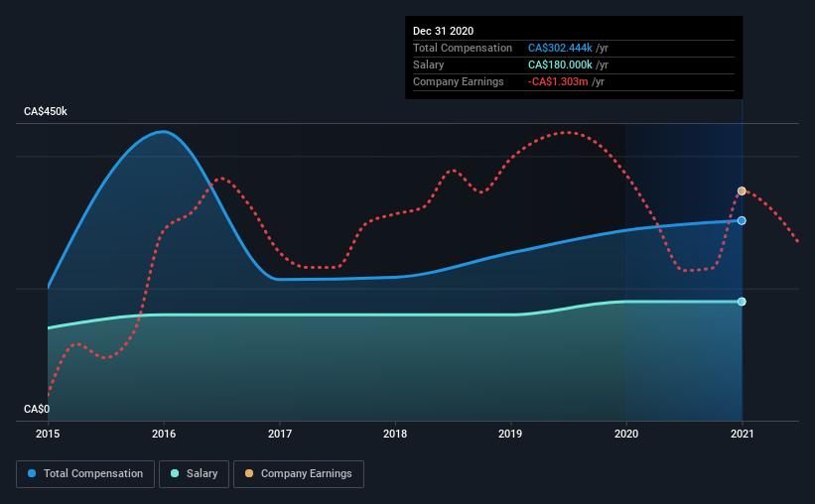The image size is (815, 504).
Task: Click the Company Earnings label in tooltip
Action: coord(459,81)
